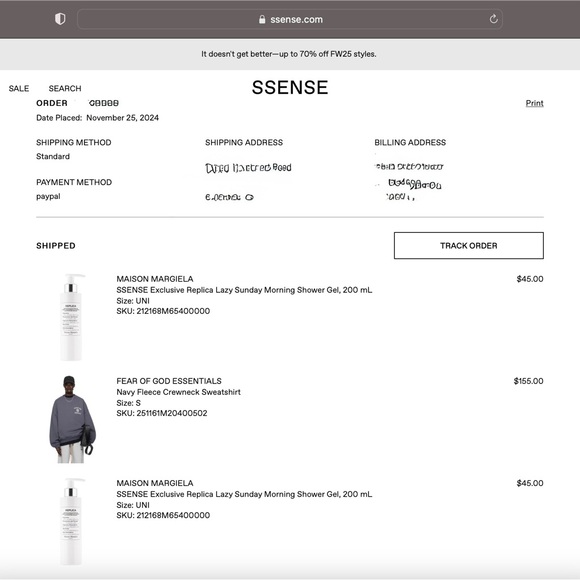Screen dimensions: 580x580
Task: Open the Fear of God sweatshirt thumbnail
Action: pyautogui.click(x=72, y=419)
